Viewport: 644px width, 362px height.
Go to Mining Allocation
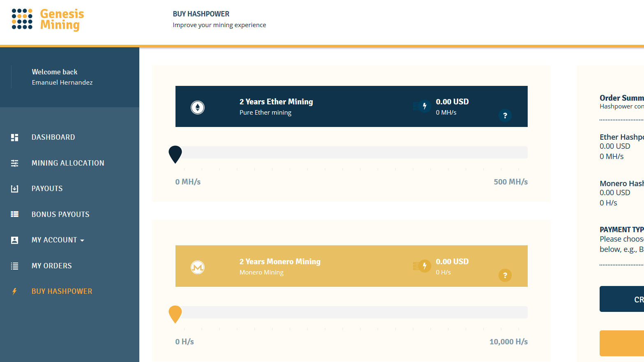click(68, 163)
